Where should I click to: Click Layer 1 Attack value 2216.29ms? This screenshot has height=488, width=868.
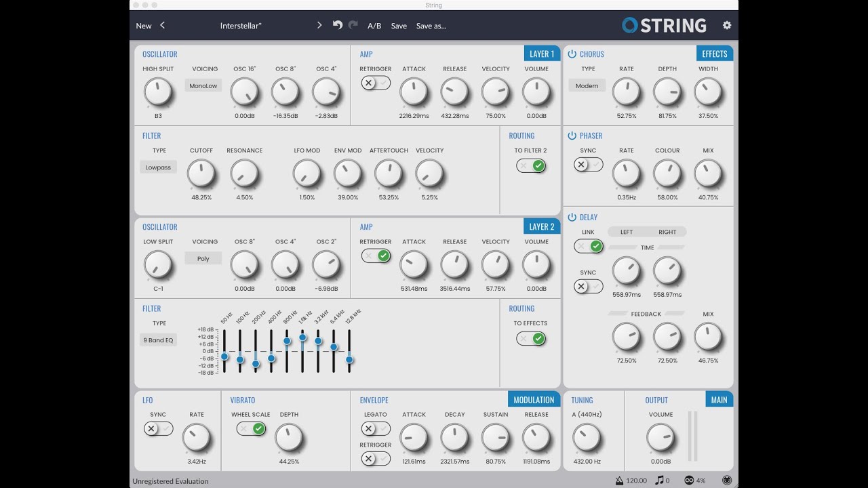click(414, 116)
